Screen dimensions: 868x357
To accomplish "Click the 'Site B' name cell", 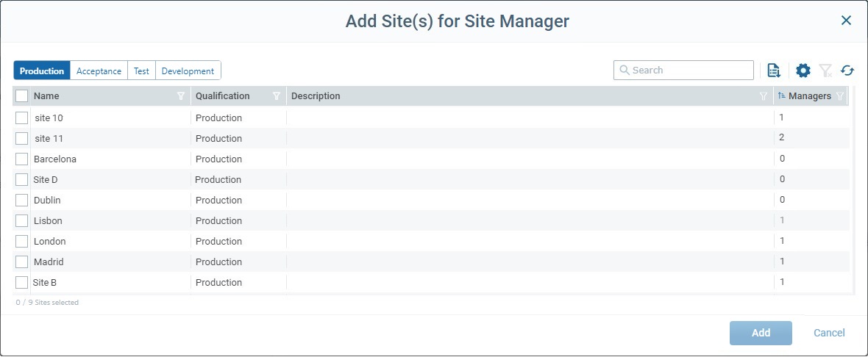I will tap(45, 282).
